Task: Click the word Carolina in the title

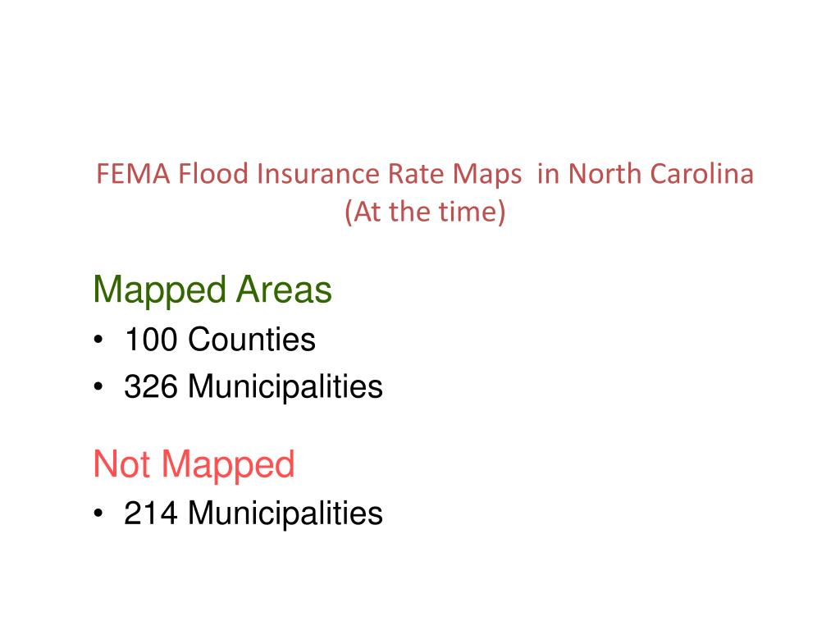Action: pyautogui.click(x=702, y=174)
